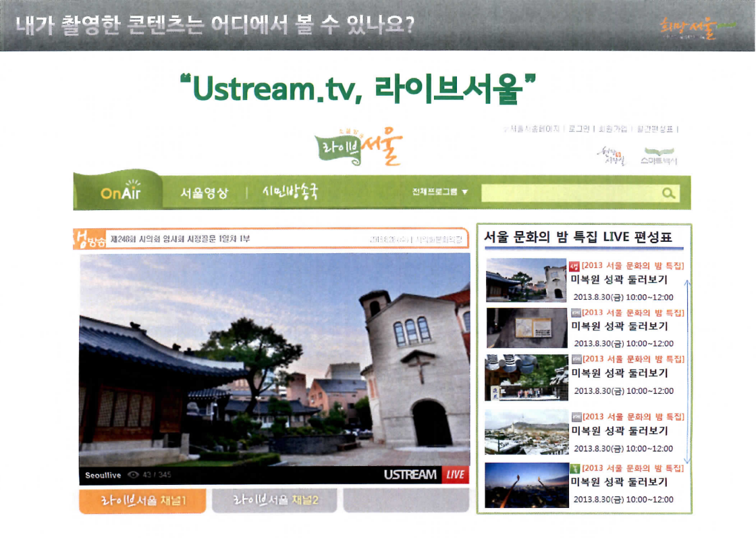
Task: Click the 라이브서울 logo
Action: [x=358, y=147]
